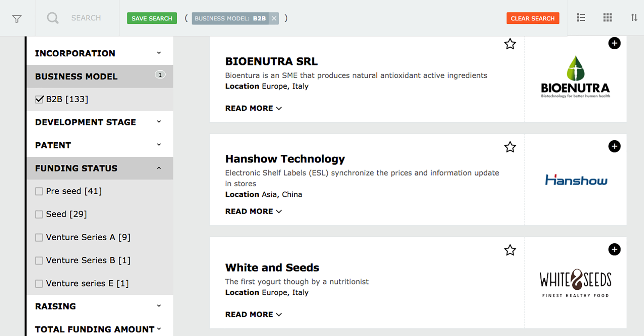Expand the Patent filter section
Image resolution: width=644 pixels, height=336 pixels.
coord(100,145)
